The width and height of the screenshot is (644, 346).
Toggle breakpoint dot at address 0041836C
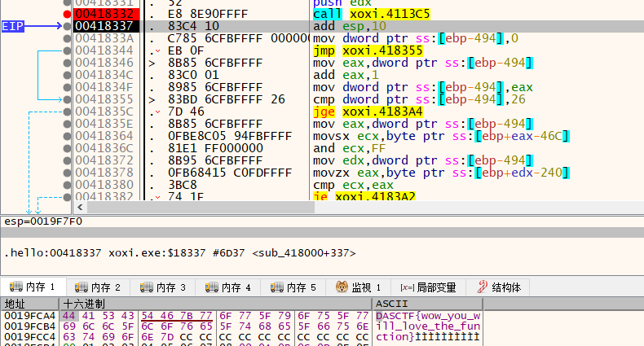(x=67, y=148)
